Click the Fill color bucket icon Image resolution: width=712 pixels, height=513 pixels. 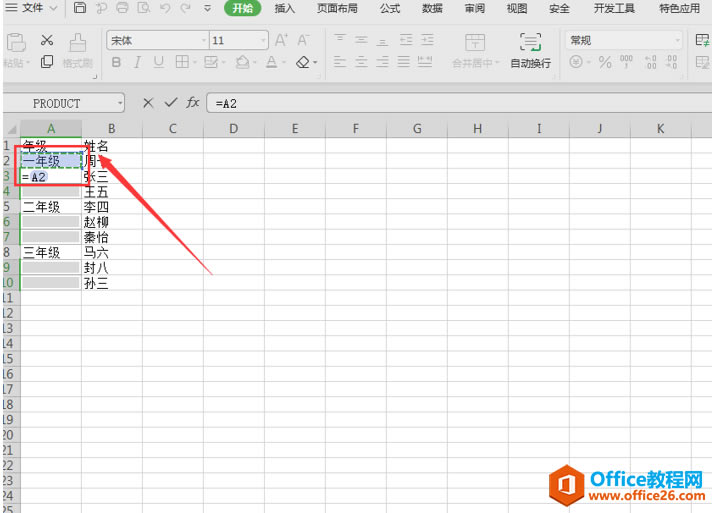[242, 62]
